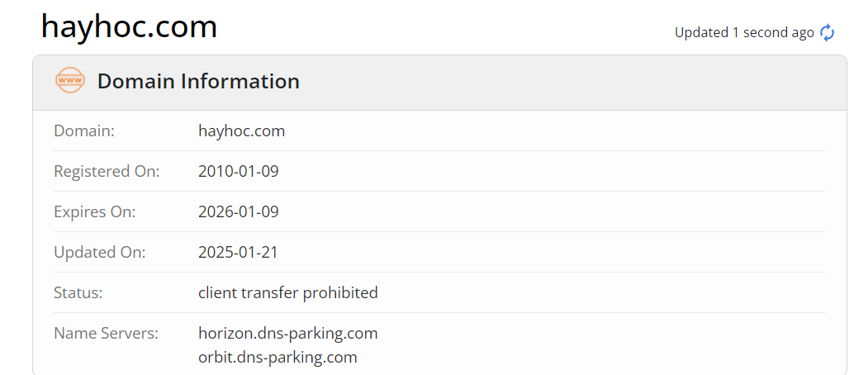Click the expiry date 2026-01-09

239,211
